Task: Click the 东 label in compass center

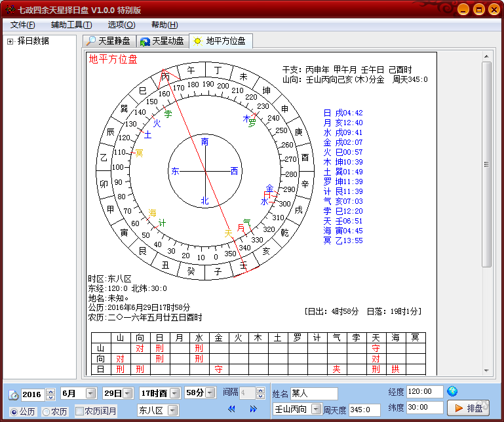Action: [175, 171]
